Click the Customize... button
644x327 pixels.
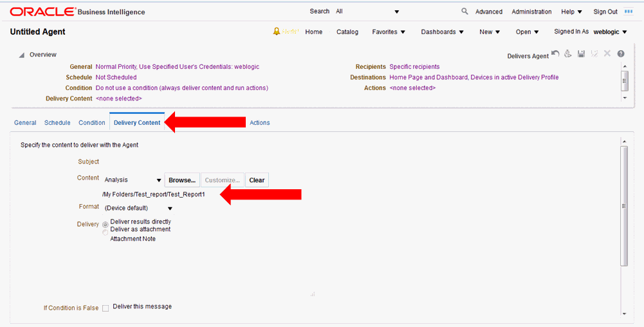pos(222,180)
